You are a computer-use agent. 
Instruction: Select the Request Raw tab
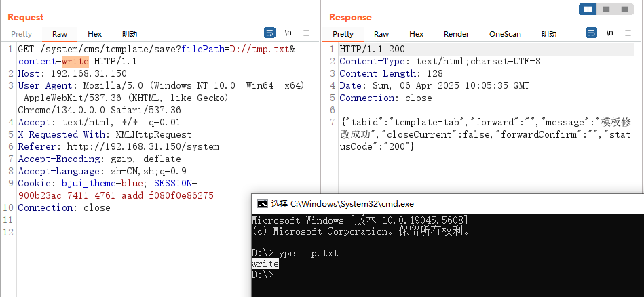click(x=60, y=34)
